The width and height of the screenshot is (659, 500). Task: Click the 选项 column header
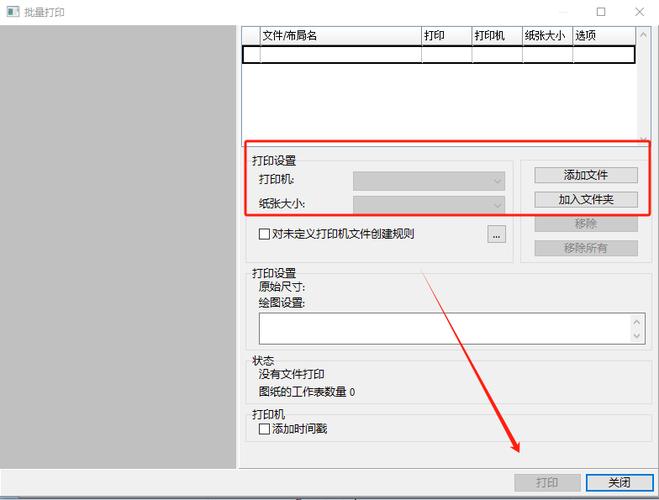tap(604, 36)
